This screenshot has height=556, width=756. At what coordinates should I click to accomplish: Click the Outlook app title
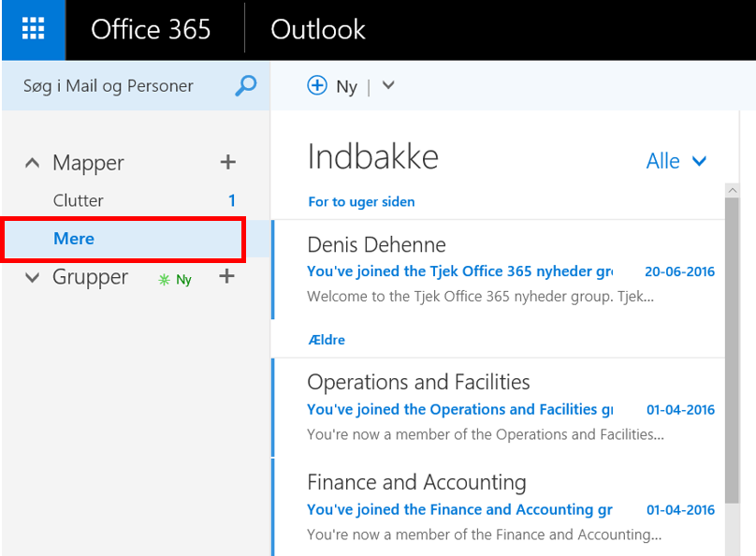pos(317,30)
